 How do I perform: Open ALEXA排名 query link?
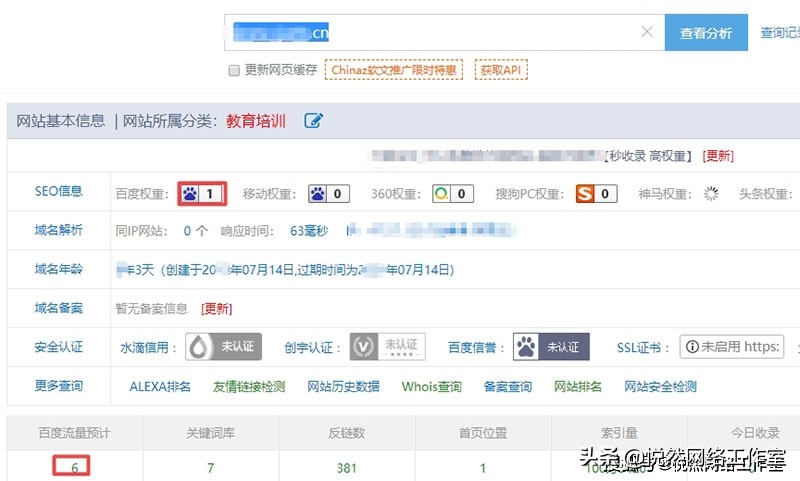160,387
